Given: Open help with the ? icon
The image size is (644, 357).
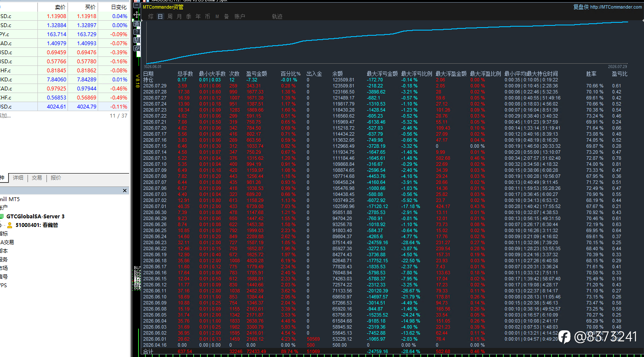Looking at the screenshot, I should pos(136,32).
